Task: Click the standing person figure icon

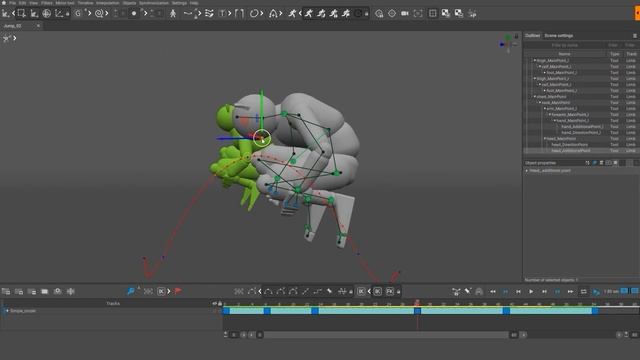Action: pos(173,13)
